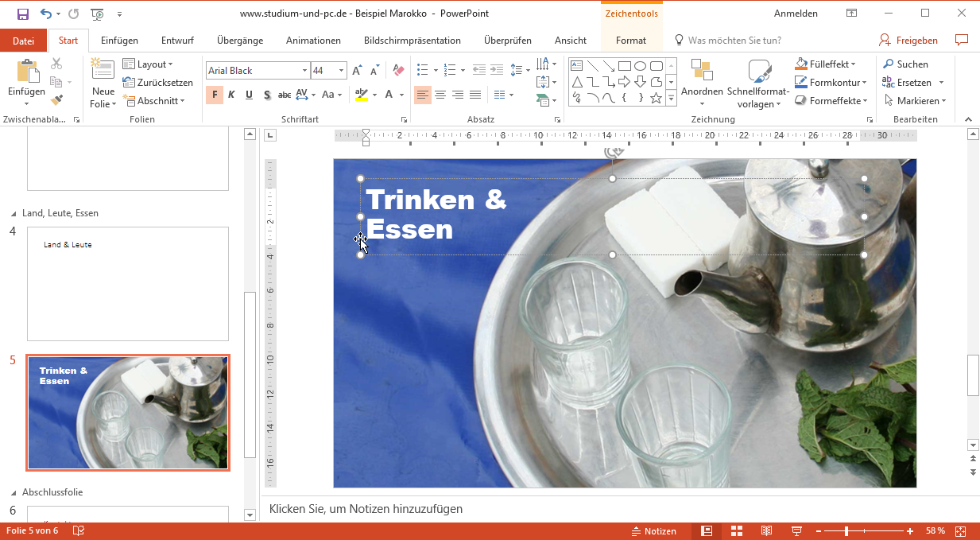
Task: Undo the last action
Action: [45, 14]
